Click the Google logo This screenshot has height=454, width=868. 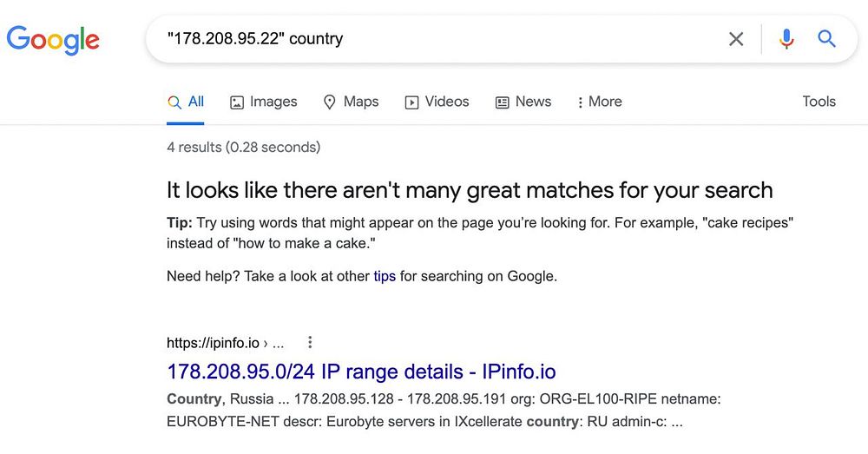(x=53, y=39)
